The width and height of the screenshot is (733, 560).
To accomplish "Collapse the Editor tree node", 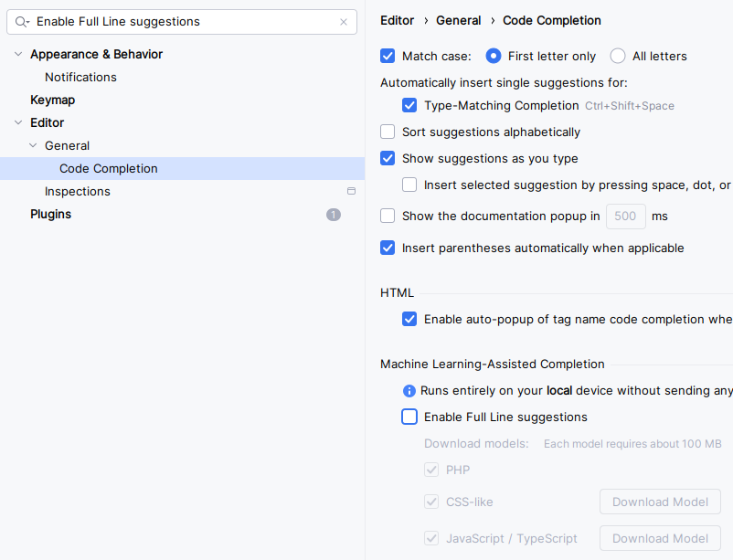I will coord(18,123).
